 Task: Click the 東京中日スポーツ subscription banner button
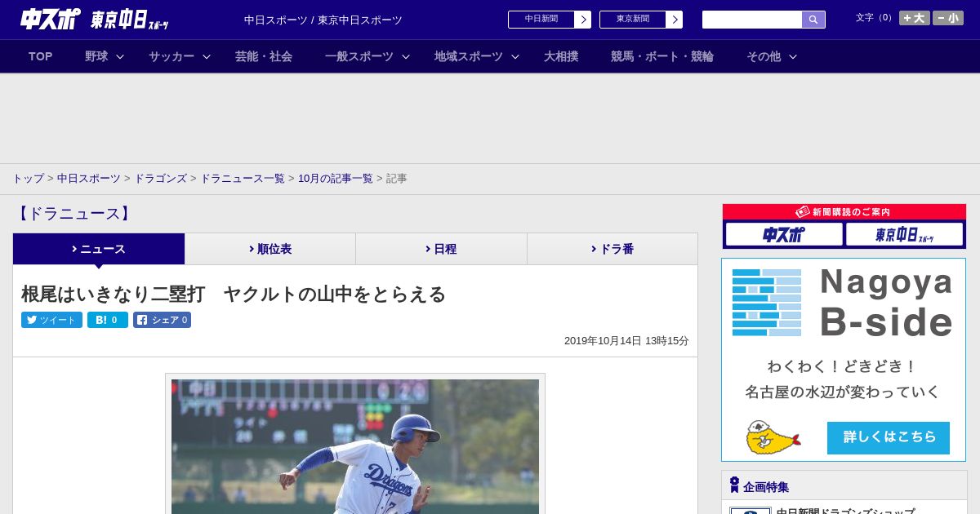(904, 235)
